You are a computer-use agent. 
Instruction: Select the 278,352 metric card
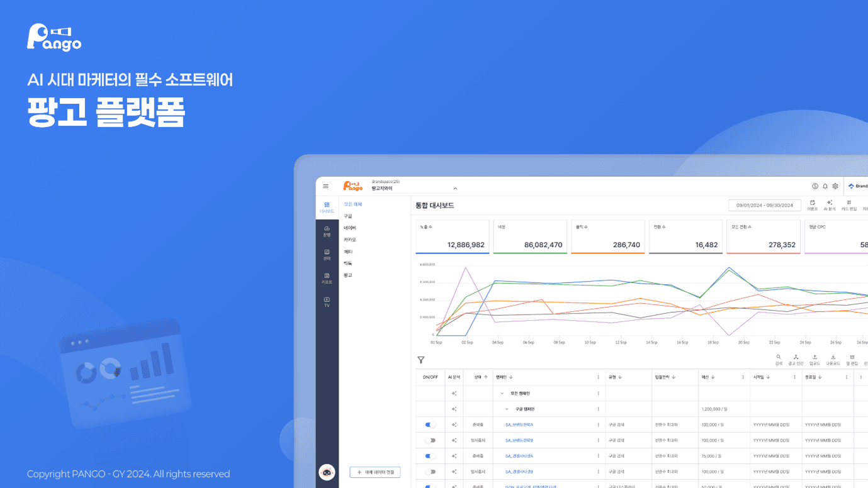[x=764, y=236]
